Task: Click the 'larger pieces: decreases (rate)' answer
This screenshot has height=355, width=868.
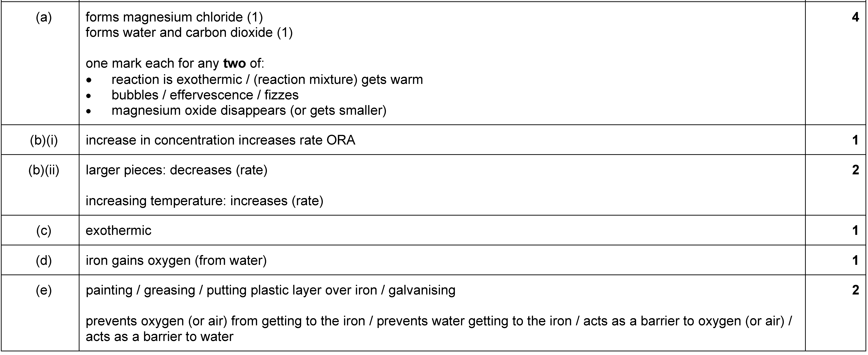Action: [x=177, y=170]
